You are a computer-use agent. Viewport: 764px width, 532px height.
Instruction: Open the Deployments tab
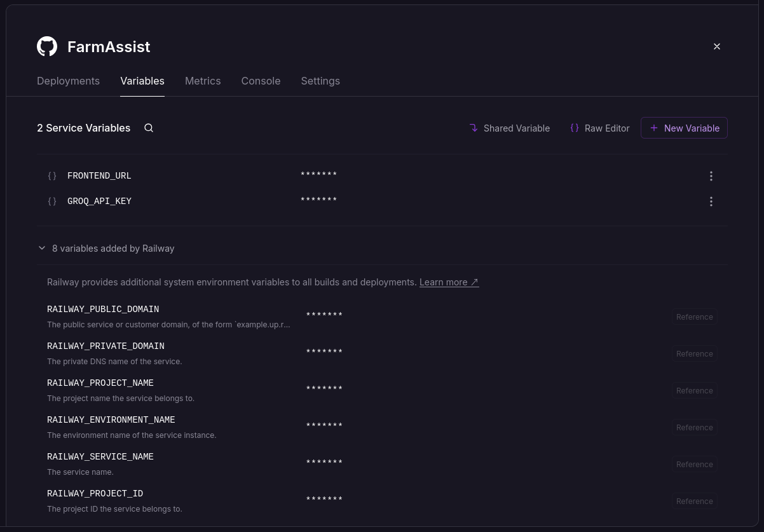click(68, 81)
